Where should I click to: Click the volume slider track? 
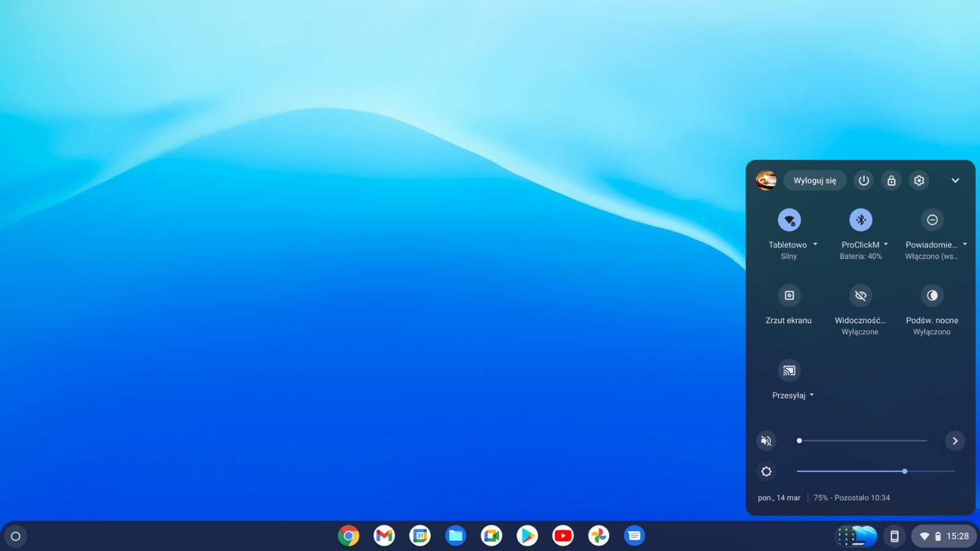[x=862, y=441]
